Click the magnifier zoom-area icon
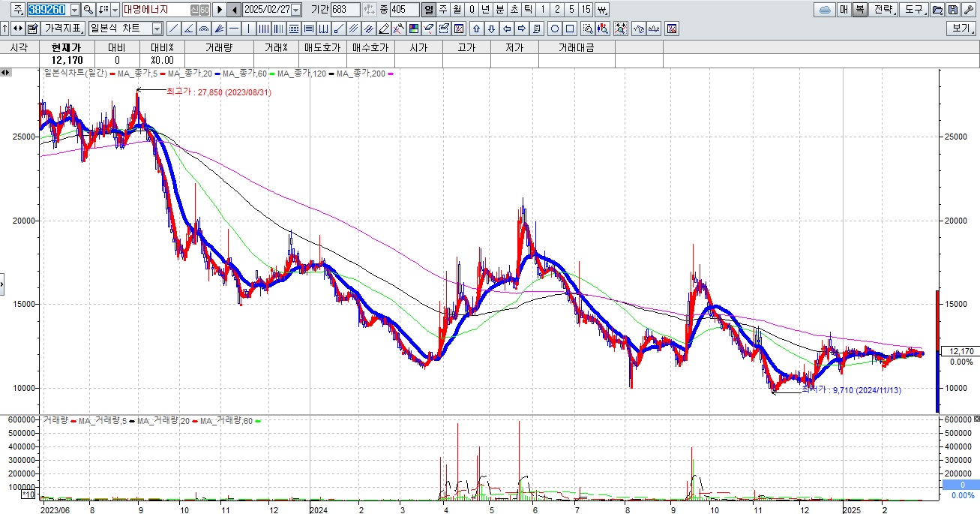The height and width of the screenshot is (514, 980). (x=588, y=29)
